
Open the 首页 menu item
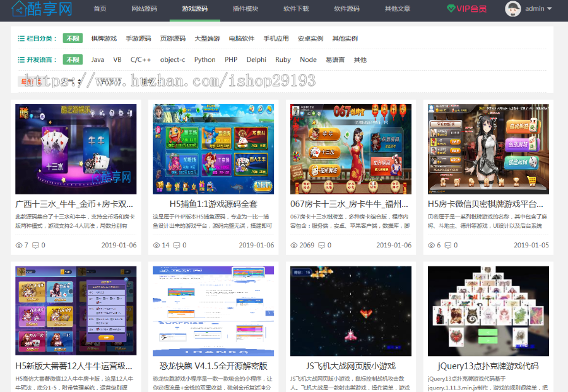tap(100, 9)
